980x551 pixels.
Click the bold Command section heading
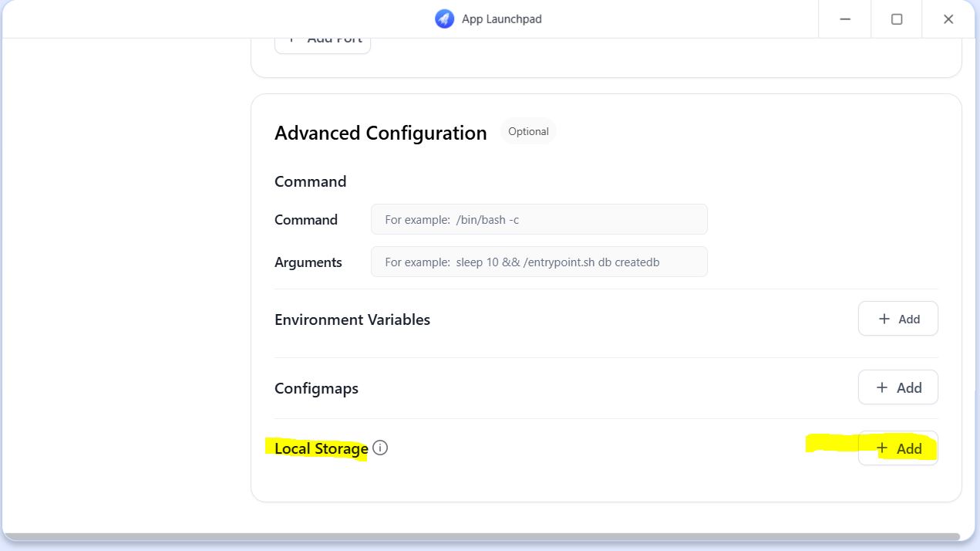coord(310,181)
